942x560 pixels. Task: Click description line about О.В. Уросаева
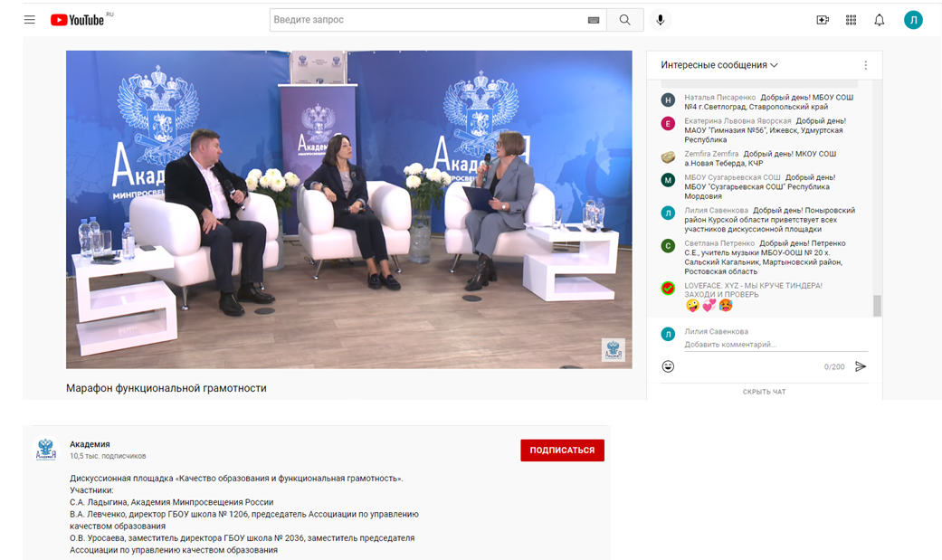243,544
